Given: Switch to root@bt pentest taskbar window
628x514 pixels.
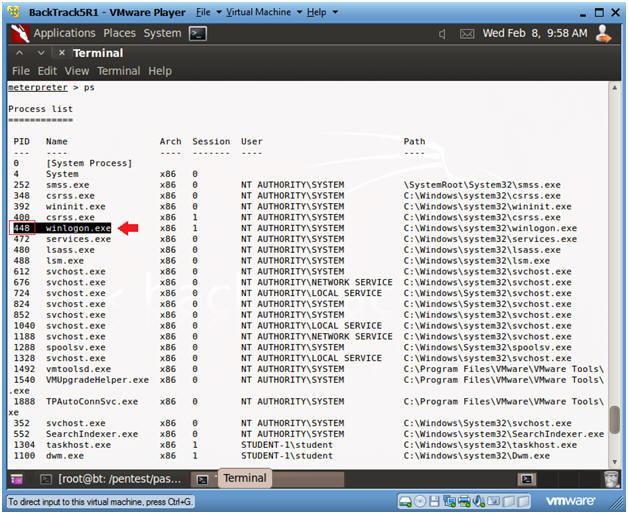Looking at the screenshot, I should point(113,479).
